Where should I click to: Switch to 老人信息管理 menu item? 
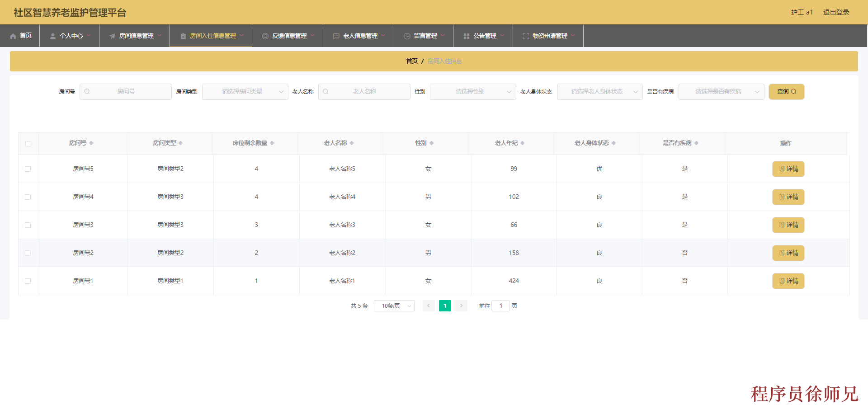(x=358, y=36)
